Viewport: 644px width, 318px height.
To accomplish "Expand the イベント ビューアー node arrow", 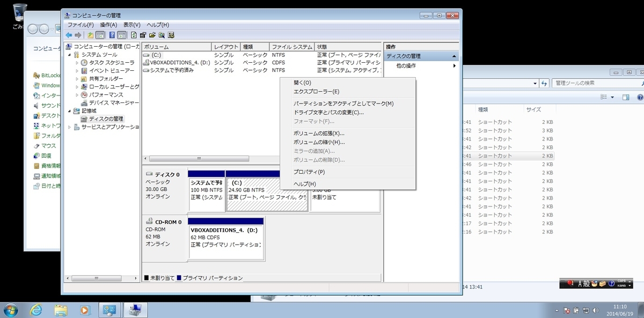I will (77, 71).
